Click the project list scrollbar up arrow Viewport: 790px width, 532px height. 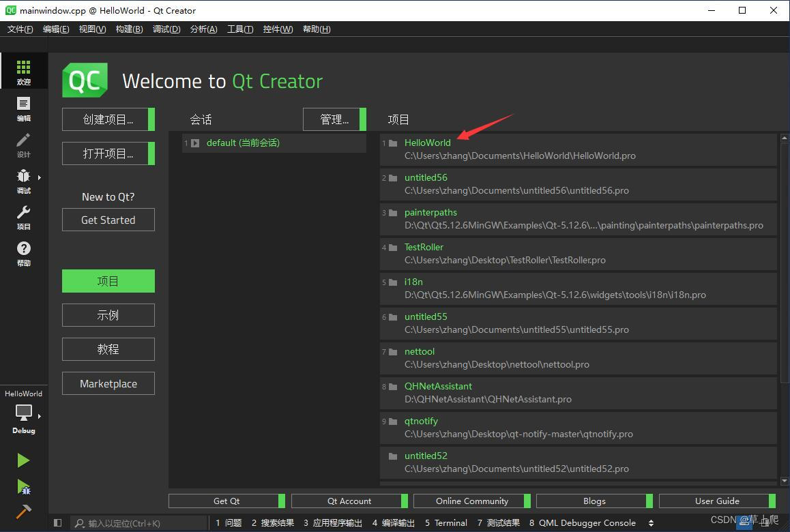point(785,137)
